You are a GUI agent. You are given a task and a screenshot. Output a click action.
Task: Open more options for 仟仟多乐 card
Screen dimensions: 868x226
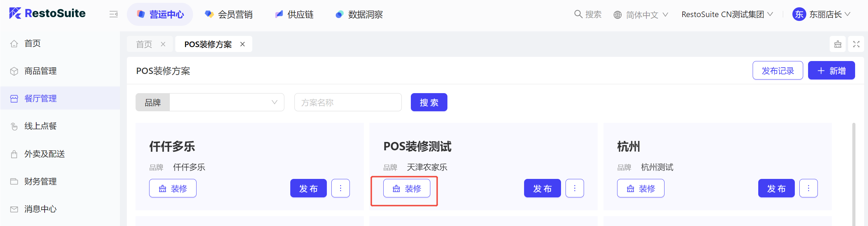pos(340,188)
